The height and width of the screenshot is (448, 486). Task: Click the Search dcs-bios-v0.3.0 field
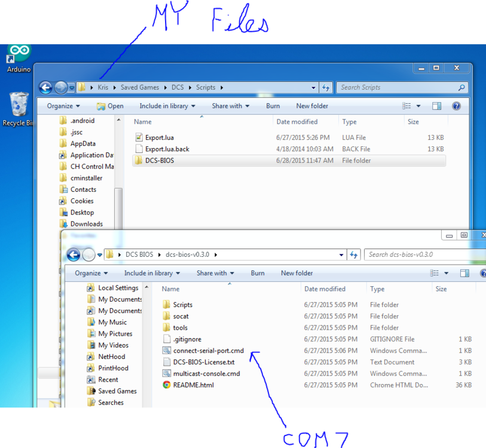coord(425,254)
